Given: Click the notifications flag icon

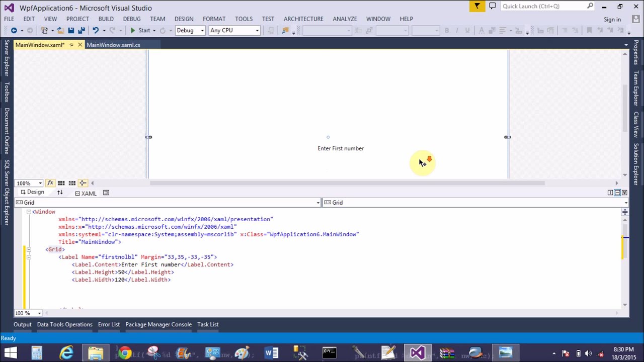Looking at the screenshot, I should tap(477, 6).
